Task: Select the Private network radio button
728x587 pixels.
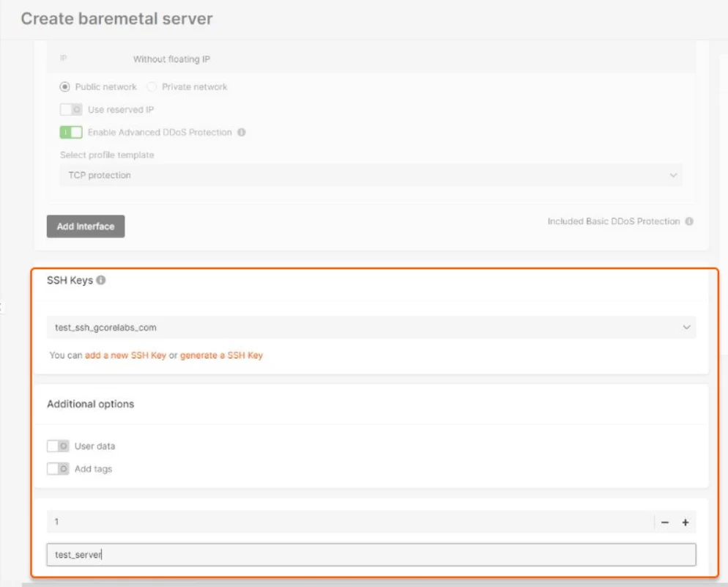Action: [x=152, y=87]
